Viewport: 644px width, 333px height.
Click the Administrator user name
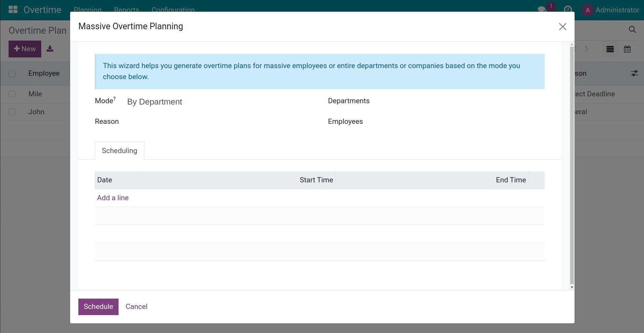click(617, 10)
